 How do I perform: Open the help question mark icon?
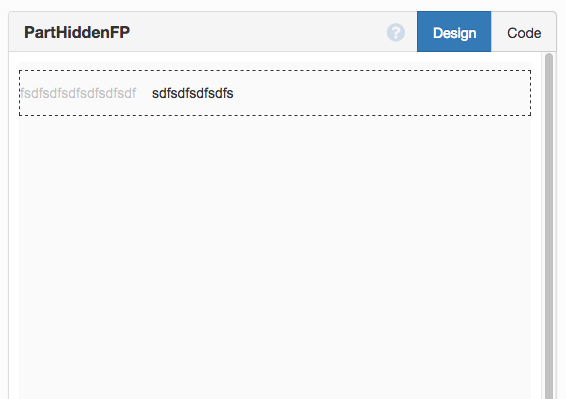point(396,32)
